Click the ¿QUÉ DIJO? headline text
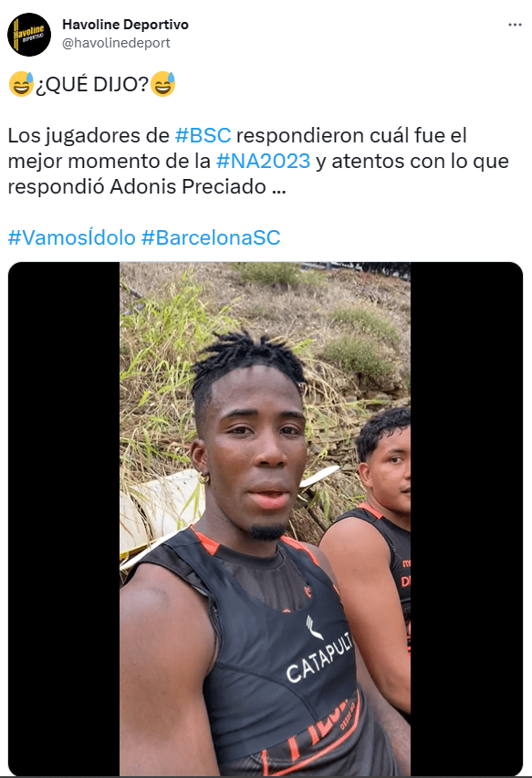 (92, 84)
